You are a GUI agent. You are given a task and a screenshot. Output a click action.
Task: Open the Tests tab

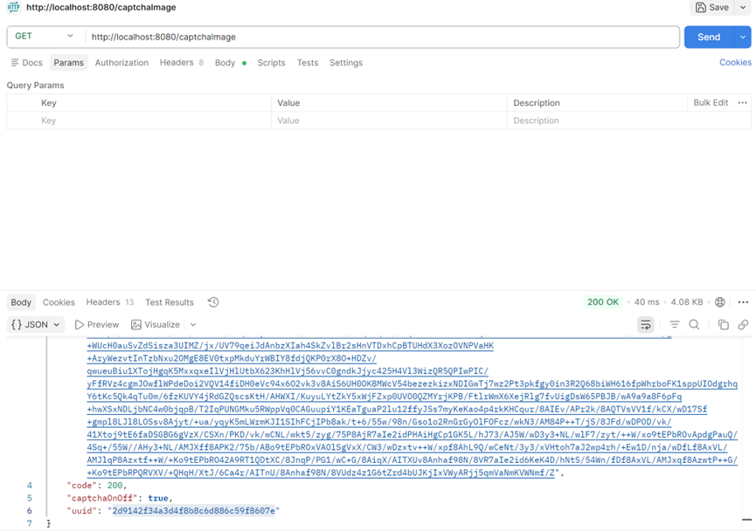point(307,63)
